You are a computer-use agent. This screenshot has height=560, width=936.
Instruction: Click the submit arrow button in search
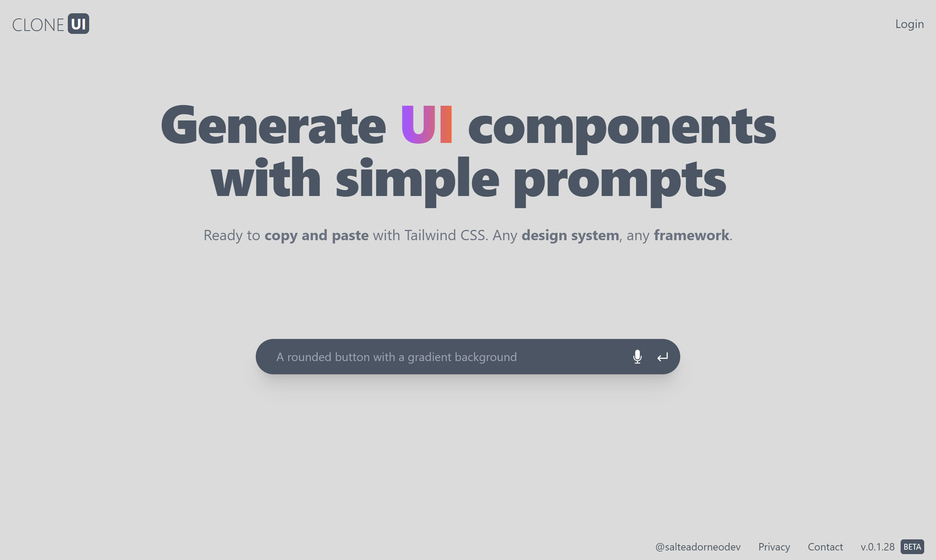(662, 357)
